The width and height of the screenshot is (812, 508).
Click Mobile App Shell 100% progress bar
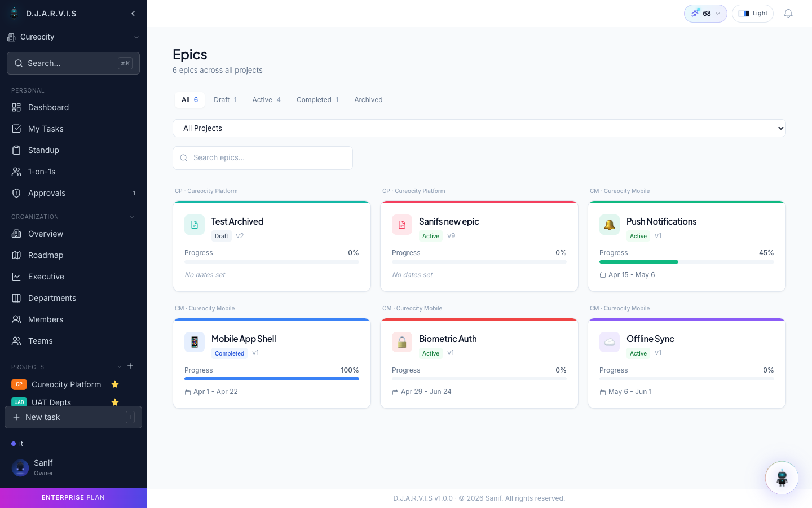pos(272,379)
